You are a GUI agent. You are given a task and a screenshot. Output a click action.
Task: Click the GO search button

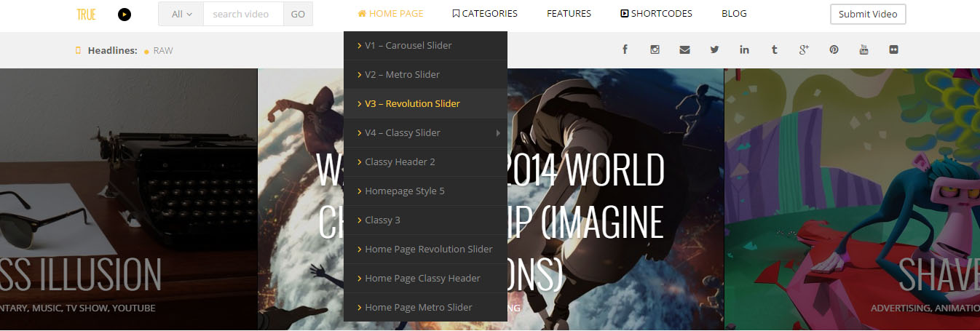[298, 14]
